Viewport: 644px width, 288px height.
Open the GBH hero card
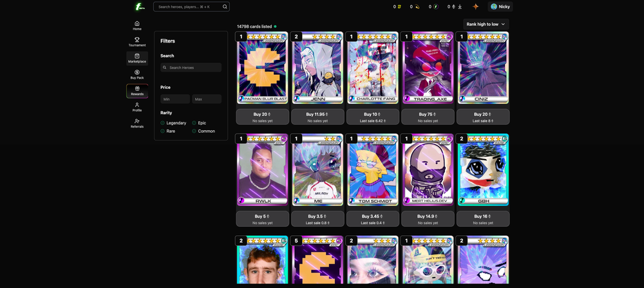pyautogui.click(x=483, y=169)
